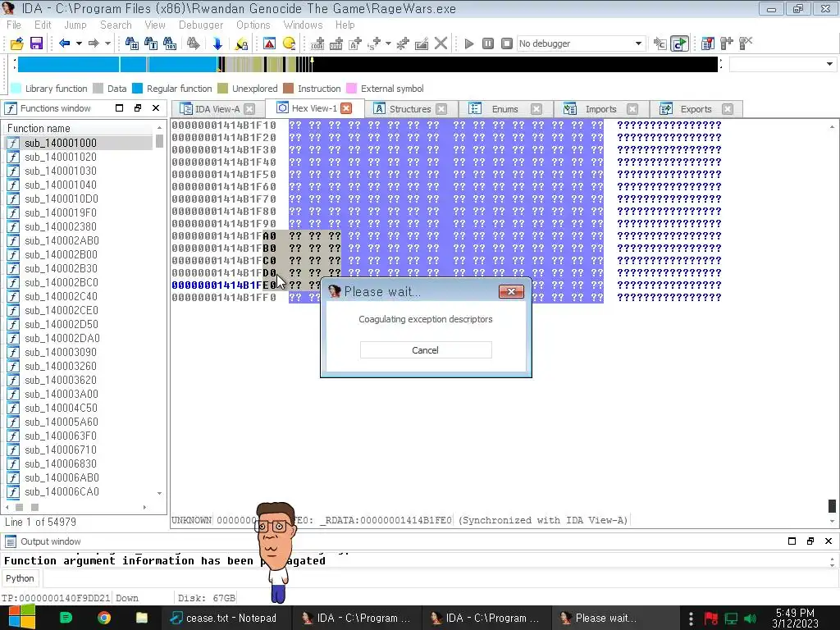The width and height of the screenshot is (840, 630).
Task: Click the blue region of the navigation band
Action: (x=117, y=64)
